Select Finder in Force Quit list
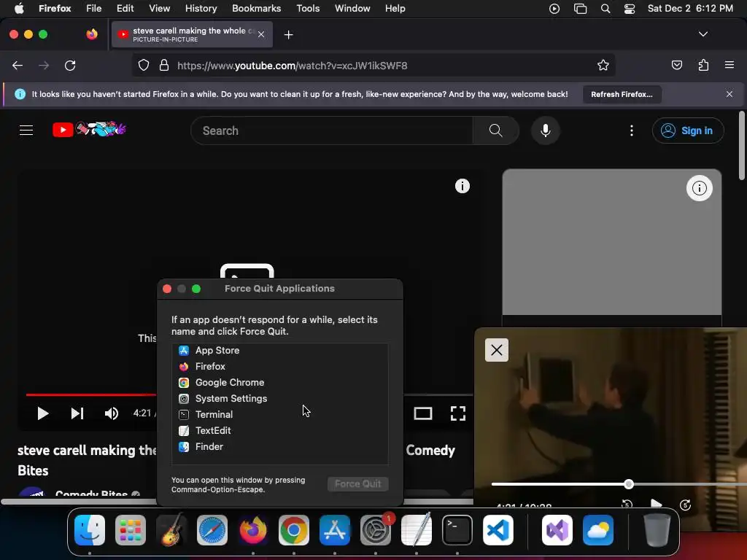This screenshot has width=747, height=560. tap(280, 447)
